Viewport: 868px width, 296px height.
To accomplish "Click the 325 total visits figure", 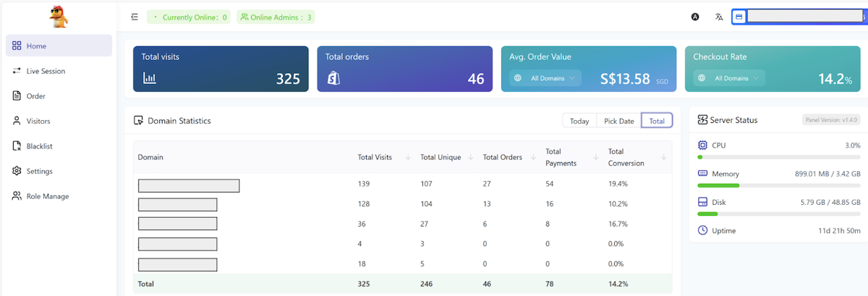I will (x=288, y=79).
